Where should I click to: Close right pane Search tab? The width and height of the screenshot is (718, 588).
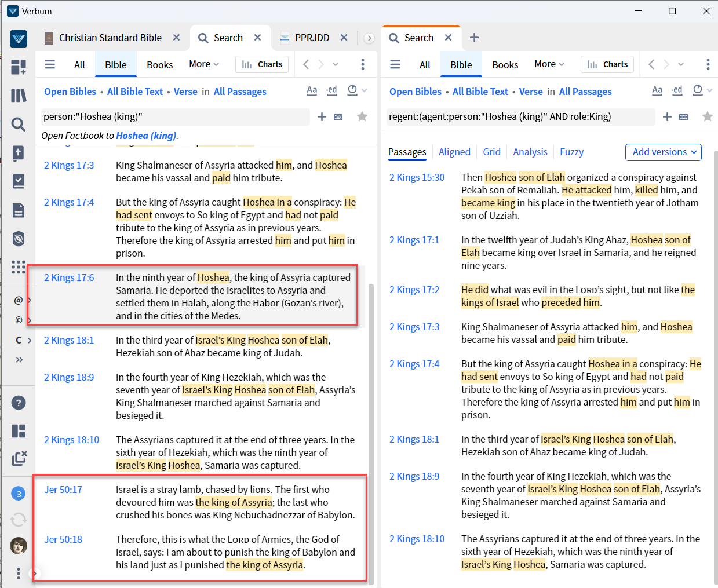[x=448, y=37]
